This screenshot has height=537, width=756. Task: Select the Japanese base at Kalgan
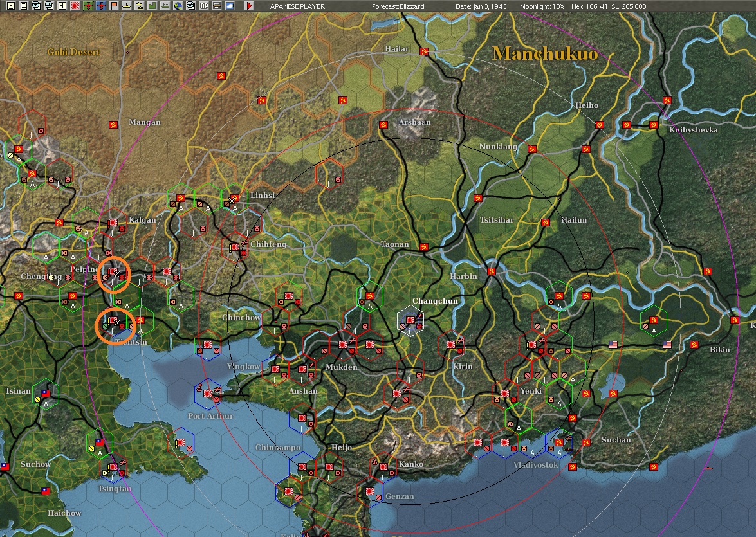(113, 223)
